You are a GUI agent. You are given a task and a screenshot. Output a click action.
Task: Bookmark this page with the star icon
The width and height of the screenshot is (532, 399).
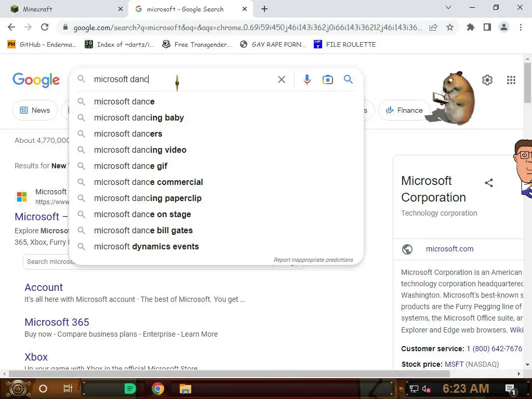450,27
